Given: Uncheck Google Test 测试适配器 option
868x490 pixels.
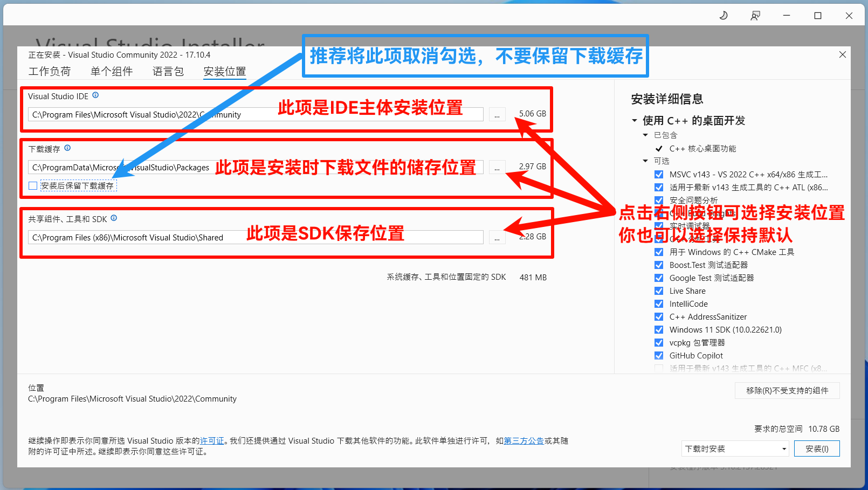Looking at the screenshot, I should click(x=659, y=278).
